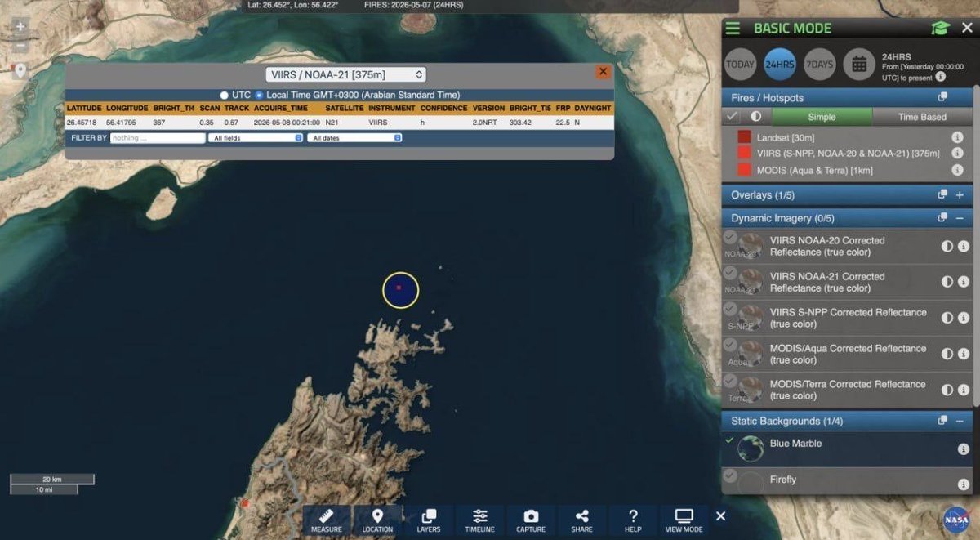Open info for MODIS/Aqua Corrected Reflectance
The height and width of the screenshot is (540, 980).
(x=964, y=354)
